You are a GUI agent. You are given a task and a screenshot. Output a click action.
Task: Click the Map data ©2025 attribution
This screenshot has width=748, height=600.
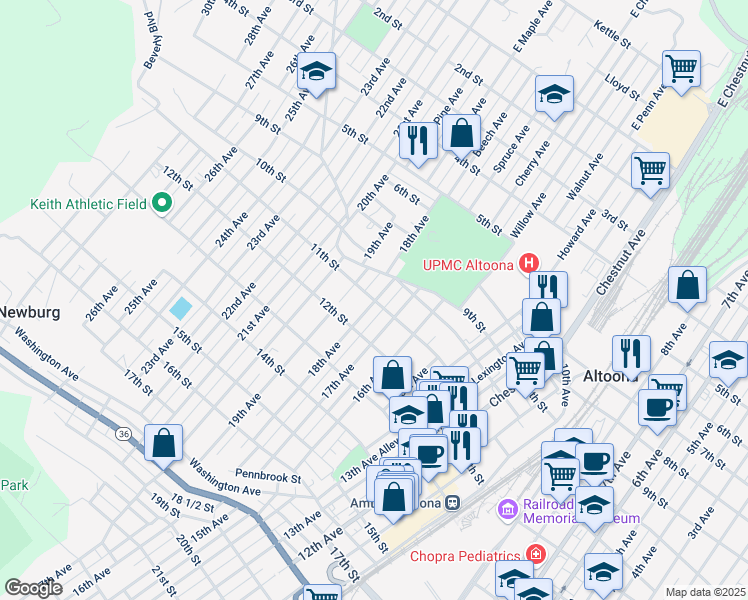tap(706, 593)
